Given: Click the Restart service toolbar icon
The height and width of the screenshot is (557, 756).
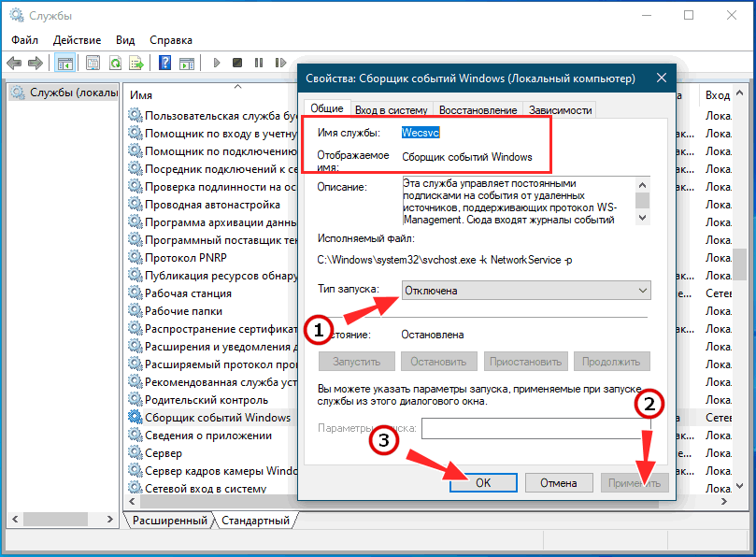Looking at the screenshot, I should click(280, 63).
